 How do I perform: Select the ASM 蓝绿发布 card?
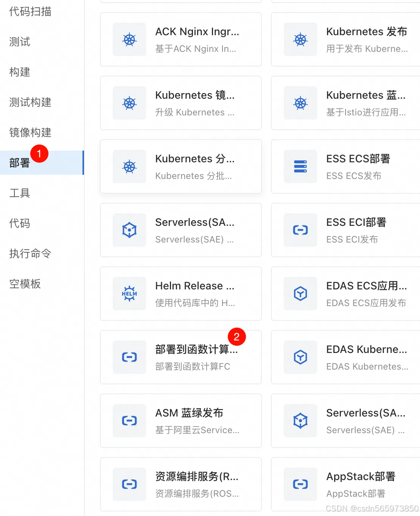pyautogui.click(x=180, y=421)
